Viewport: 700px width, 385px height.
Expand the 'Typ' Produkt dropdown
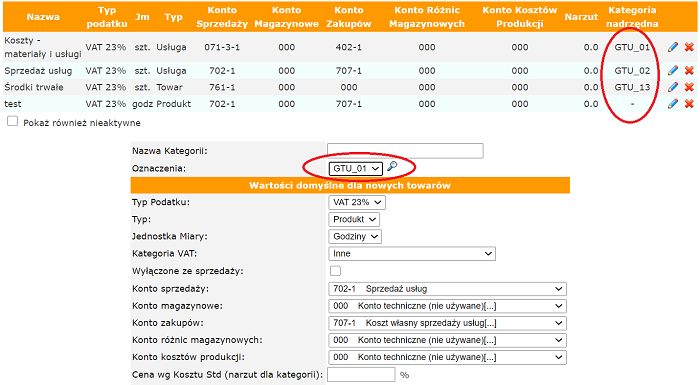(354, 219)
